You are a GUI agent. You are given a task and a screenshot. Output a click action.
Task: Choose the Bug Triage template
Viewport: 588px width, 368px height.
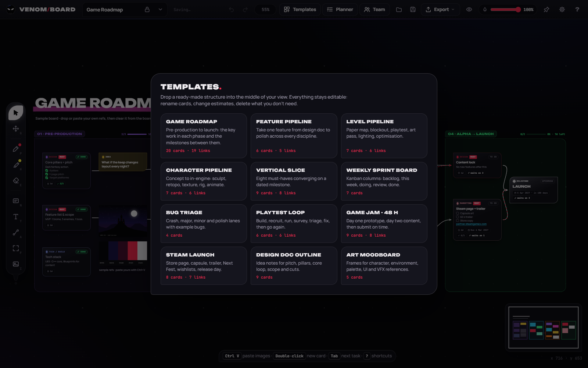[x=204, y=223]
